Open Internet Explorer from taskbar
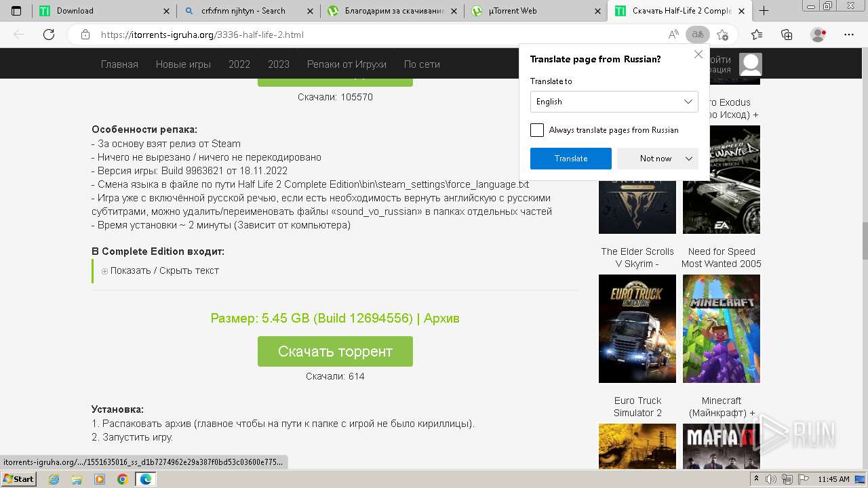 point(54,479)
